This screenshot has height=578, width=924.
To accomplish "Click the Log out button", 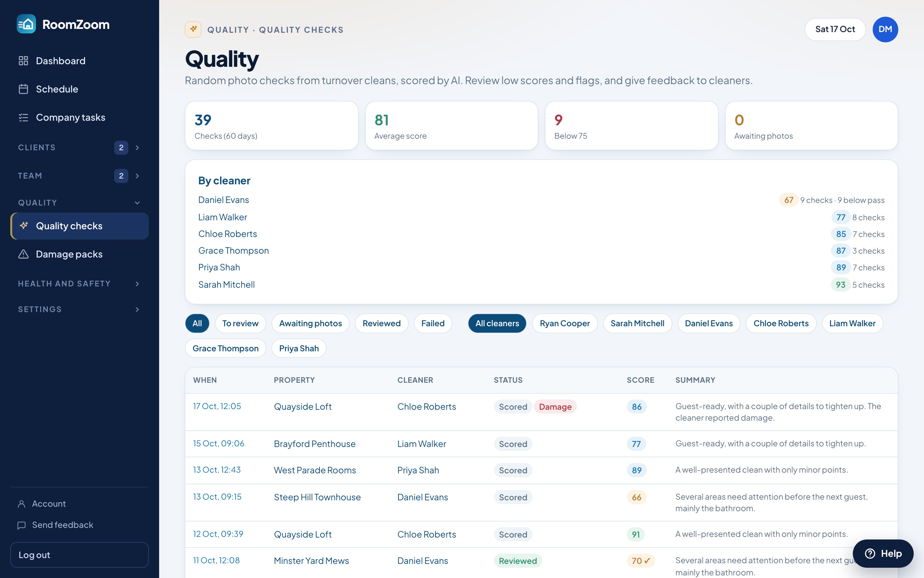I will tap(80, 555).
